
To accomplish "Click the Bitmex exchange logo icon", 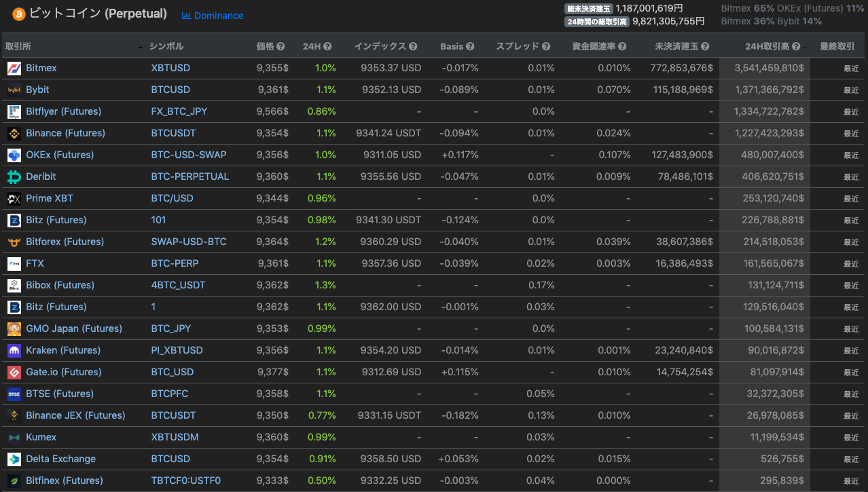I will (14, 68).
